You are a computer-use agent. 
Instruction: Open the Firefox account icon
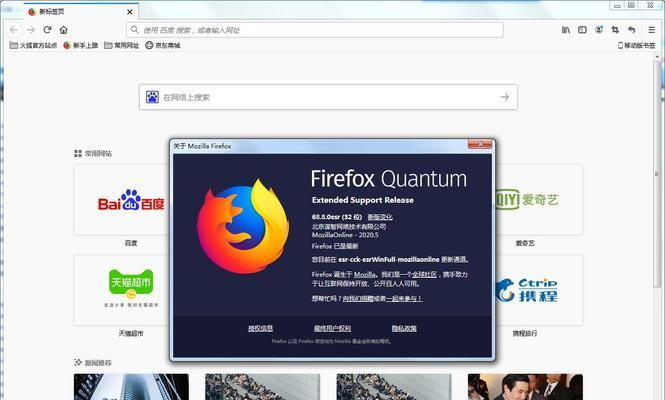point(599,30)
